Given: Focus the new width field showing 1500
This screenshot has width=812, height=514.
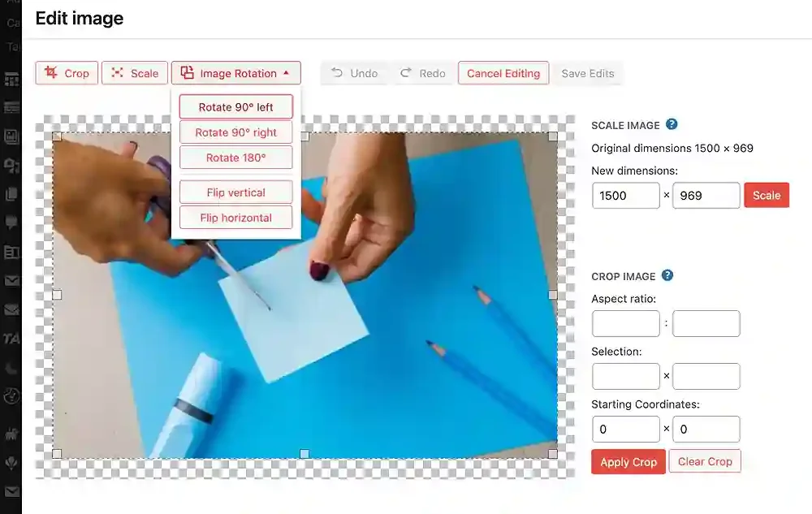Looking at the screenshot, I should 625,195.
